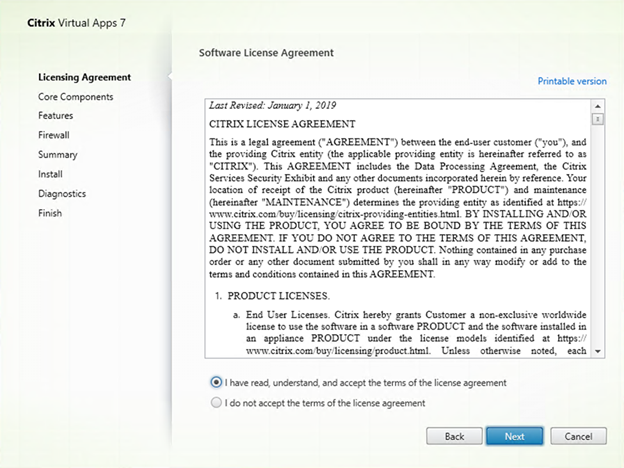Select the Diagnostics step
624x468 pixels.
click(x=62, y=194)
